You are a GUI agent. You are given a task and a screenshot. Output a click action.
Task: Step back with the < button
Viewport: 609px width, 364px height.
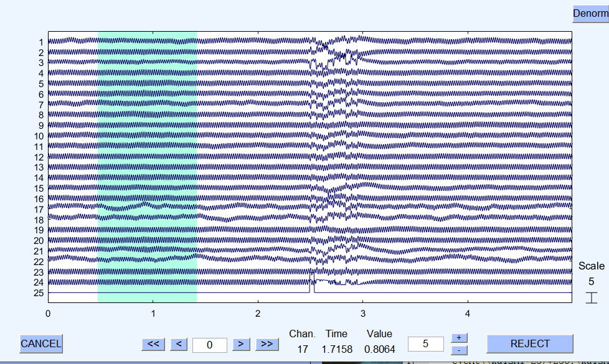coord(179,344)
